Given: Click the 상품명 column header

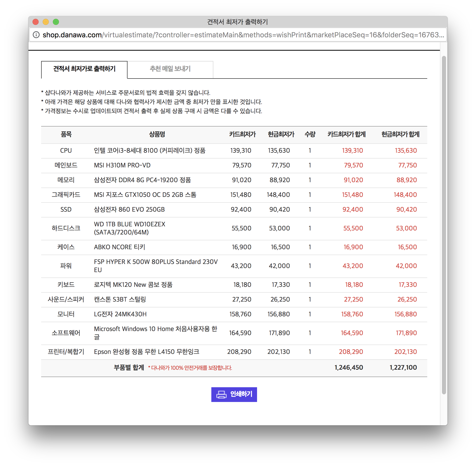Looking at the screenshot, I should pos(157,134).
